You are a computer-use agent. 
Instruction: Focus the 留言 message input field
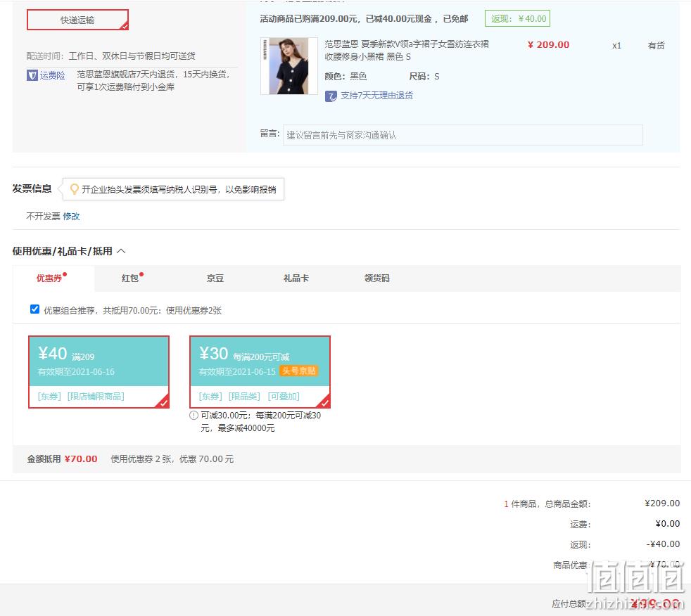click(x=463, y=135)
